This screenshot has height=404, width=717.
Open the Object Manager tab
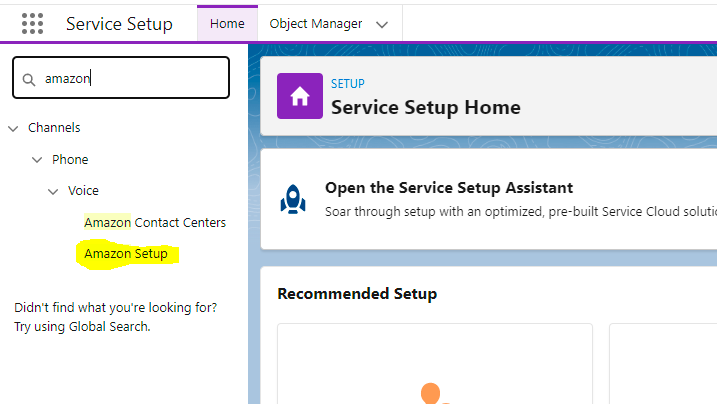coord(315,24)
